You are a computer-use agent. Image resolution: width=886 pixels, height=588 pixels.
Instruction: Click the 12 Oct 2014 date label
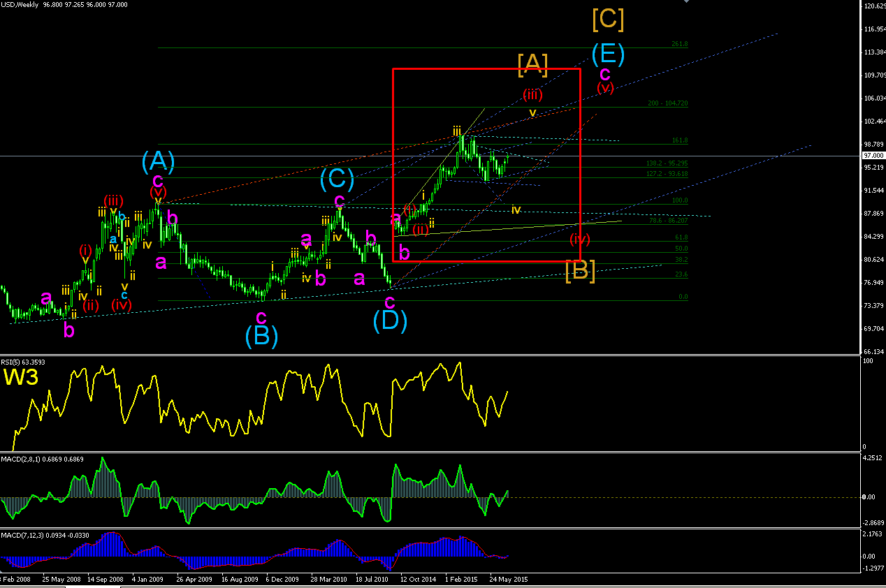coord(418,579)
